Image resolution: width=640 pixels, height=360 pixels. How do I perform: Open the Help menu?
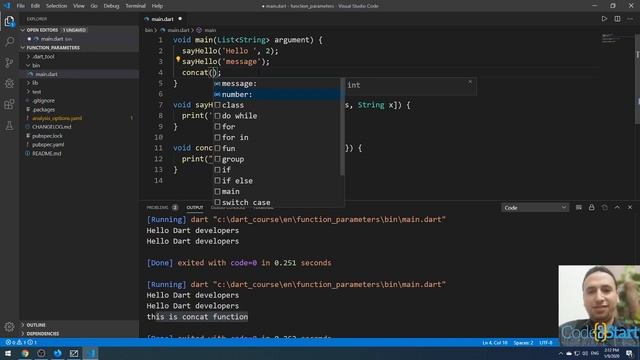click(x=157, y=6)
